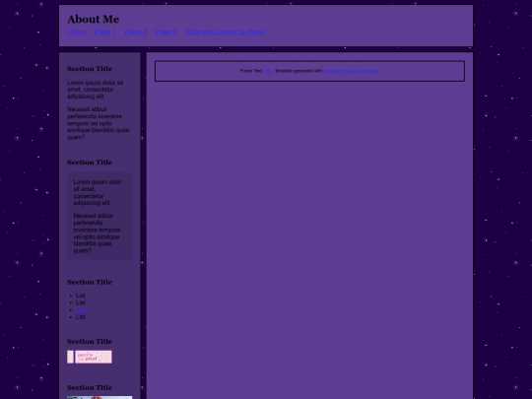Click 'Template generated with' footer text
Image resolution: width=532 pixels, height=399 pixels.
pyautogui.click(x=299, y=71)
